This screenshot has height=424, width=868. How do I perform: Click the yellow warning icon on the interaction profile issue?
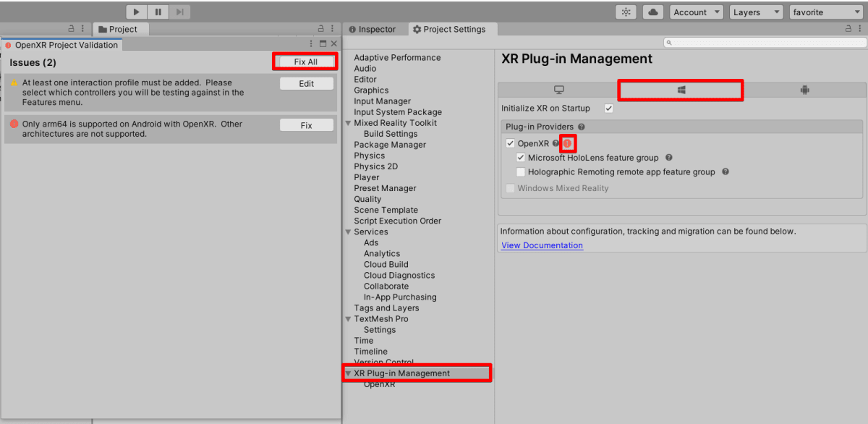pos(14,83)
